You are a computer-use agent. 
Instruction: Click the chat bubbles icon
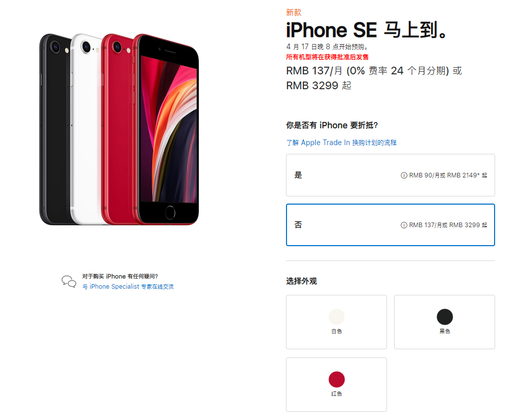click(x=69, y=282)
